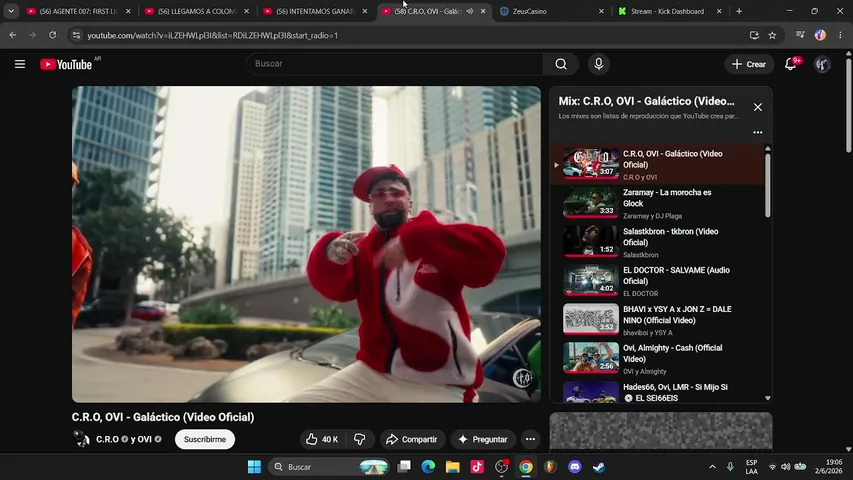
Task: Close the ZeusCasino tab
Action: click(601, 11)
